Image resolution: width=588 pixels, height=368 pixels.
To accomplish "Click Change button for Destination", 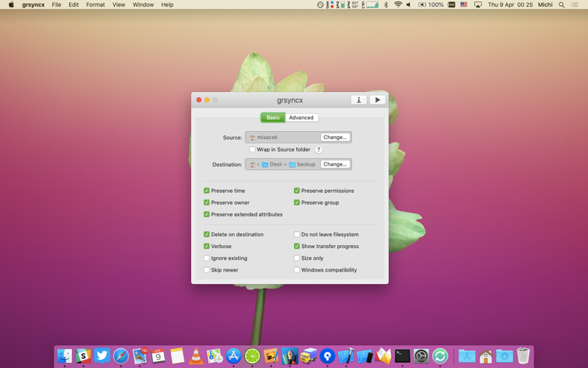I will click(334, 164).
